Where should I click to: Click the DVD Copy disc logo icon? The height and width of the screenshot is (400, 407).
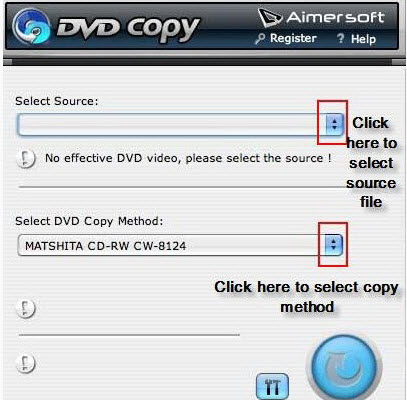click(32, 26)
